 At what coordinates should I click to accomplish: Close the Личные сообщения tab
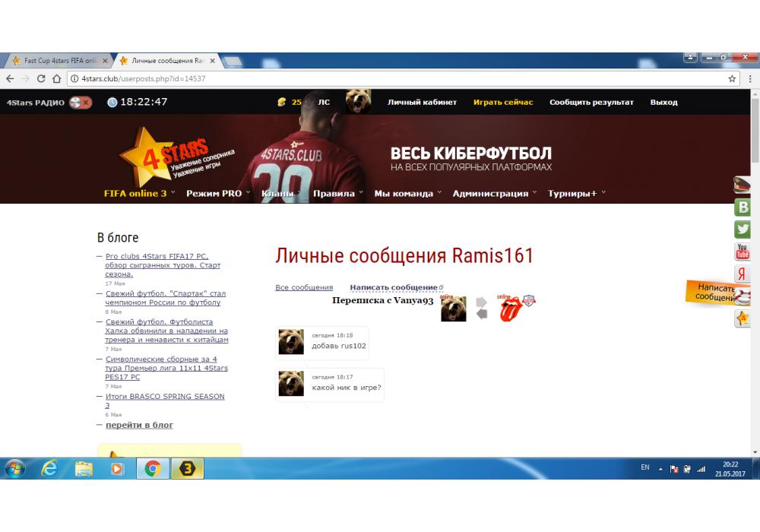(x=212, y=61)
